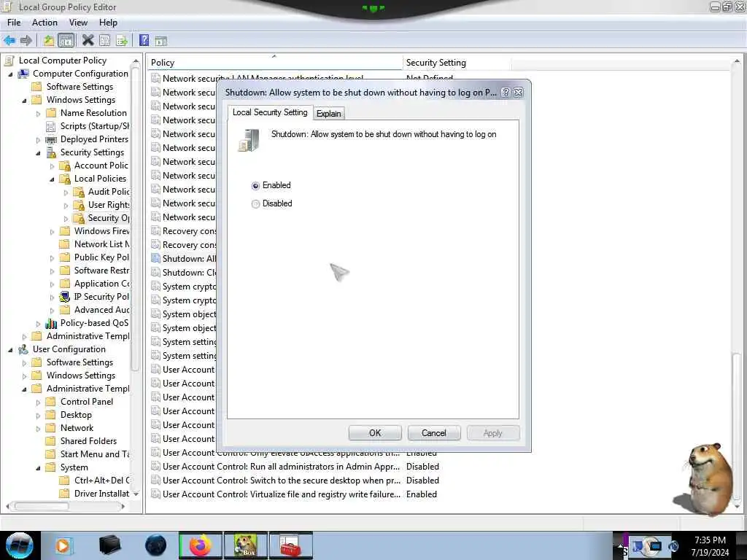747x560 pixels.
Task: Click the red toolbox taskbar icon
Action: pyautogui.click(x=290, y=545)
